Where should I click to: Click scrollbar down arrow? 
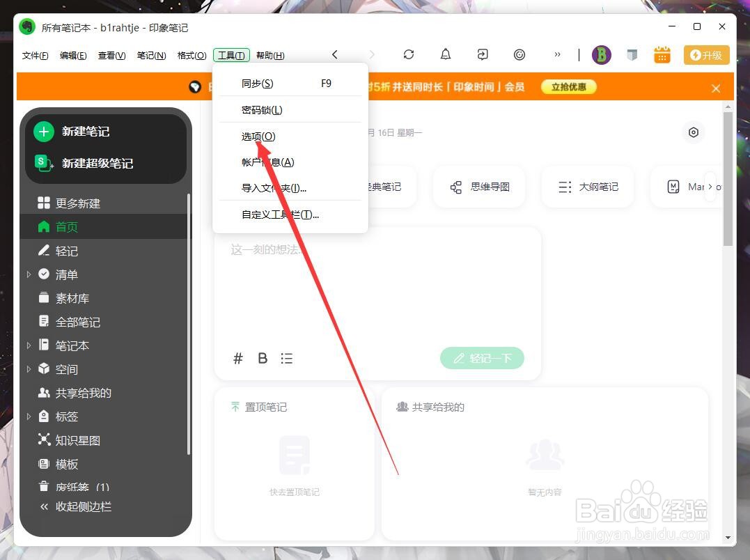coord(728,538)
